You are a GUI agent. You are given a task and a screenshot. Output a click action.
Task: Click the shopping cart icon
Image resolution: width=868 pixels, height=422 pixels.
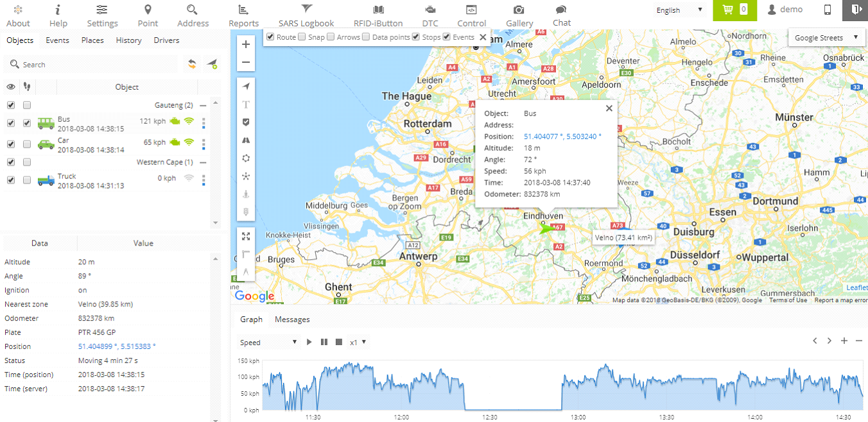728,10
